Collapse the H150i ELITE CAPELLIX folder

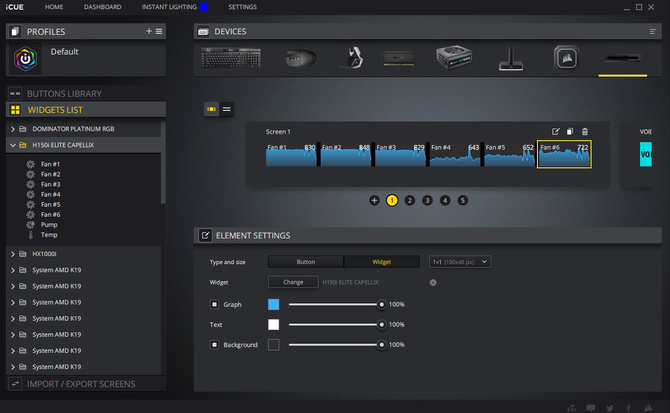coord(13,145)
